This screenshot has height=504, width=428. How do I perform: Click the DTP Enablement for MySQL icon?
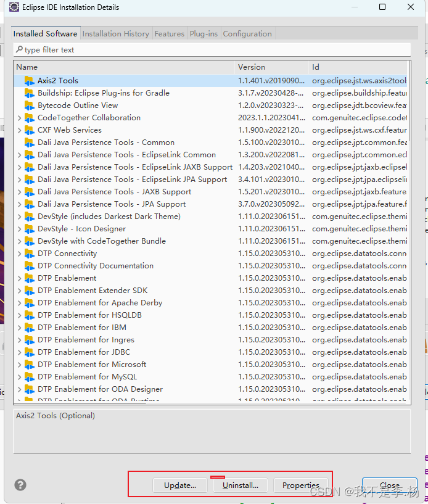point(29,377)
